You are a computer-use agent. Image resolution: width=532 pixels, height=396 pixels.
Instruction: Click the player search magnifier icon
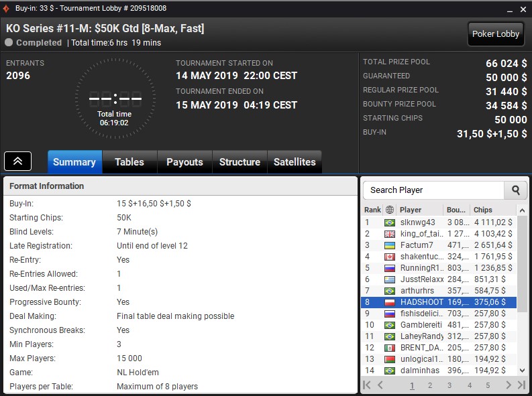515,190
